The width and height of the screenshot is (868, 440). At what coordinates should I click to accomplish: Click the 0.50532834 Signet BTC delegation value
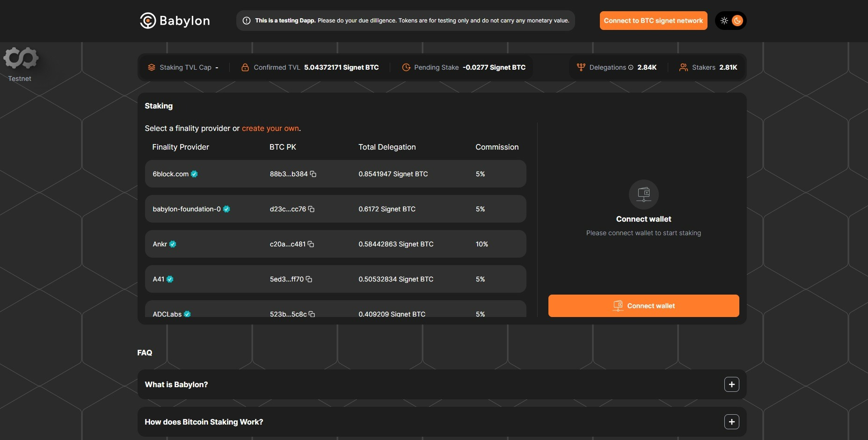tap(396, 279)
